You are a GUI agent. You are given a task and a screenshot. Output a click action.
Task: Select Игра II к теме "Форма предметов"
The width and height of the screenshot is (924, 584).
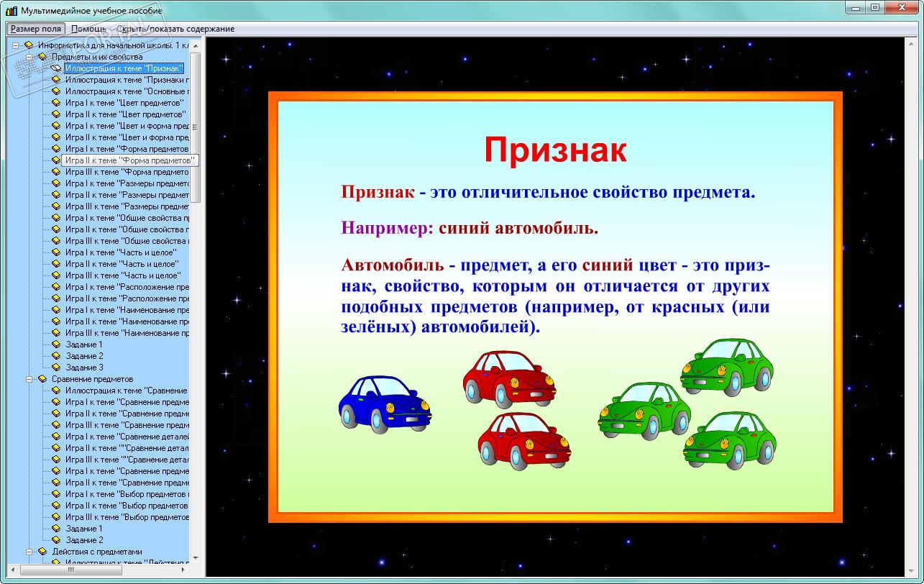(129, 160)
